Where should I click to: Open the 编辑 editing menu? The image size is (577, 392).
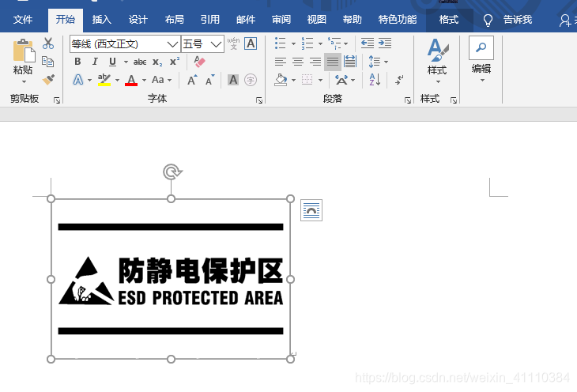click(x=481, y=59)
